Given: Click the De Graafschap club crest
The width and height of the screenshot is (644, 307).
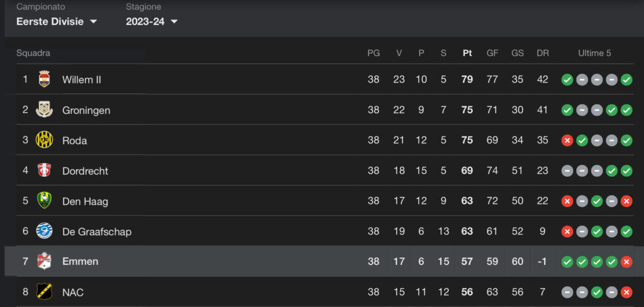Looking at the screenshot, I should point(44,231).
